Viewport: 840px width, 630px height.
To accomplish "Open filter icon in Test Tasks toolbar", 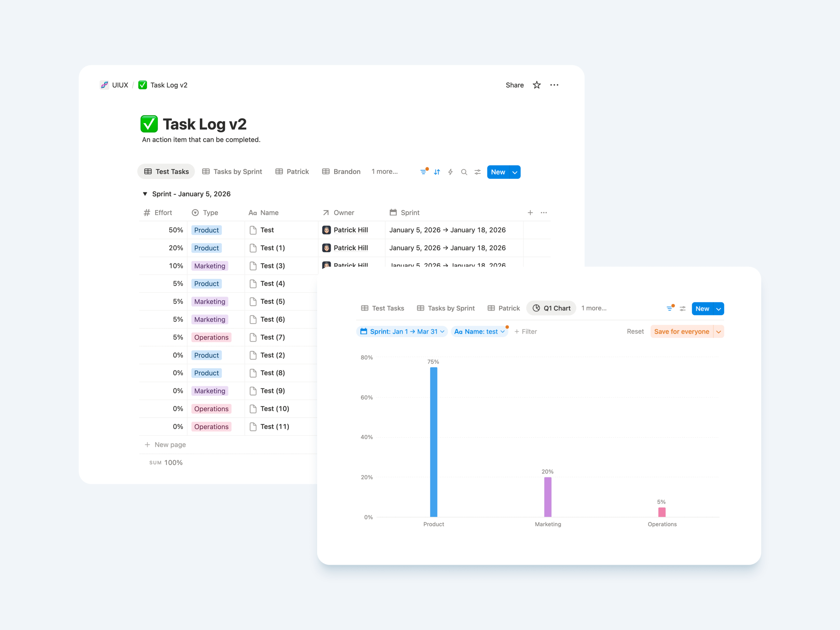I will click(x=424, y=172).
